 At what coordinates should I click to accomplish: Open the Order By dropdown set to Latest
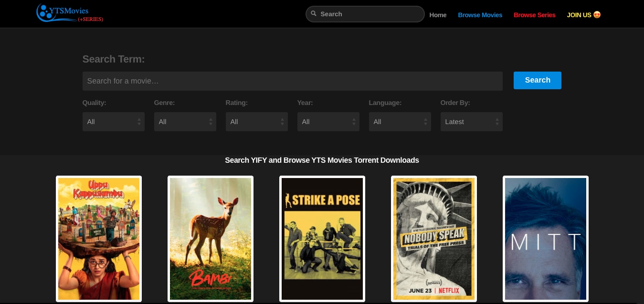[x=472, y=122]
